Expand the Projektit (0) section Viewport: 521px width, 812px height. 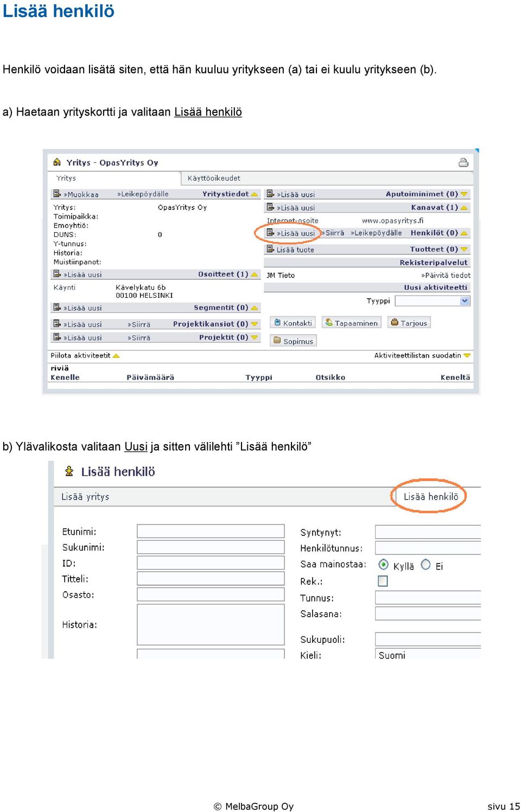[x=255, y=337]
